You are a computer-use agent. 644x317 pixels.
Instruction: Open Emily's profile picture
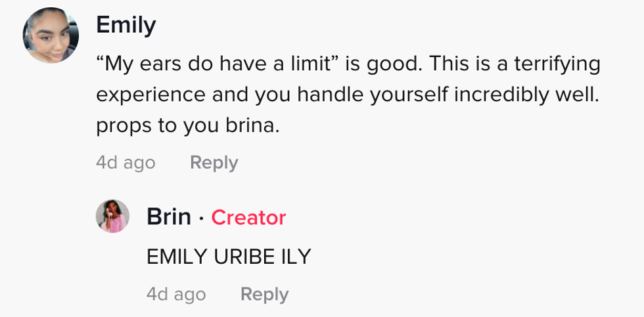coord(51,36)
